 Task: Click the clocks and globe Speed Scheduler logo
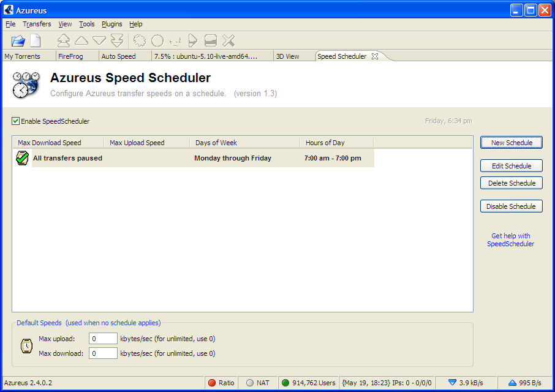pos(26,85)
